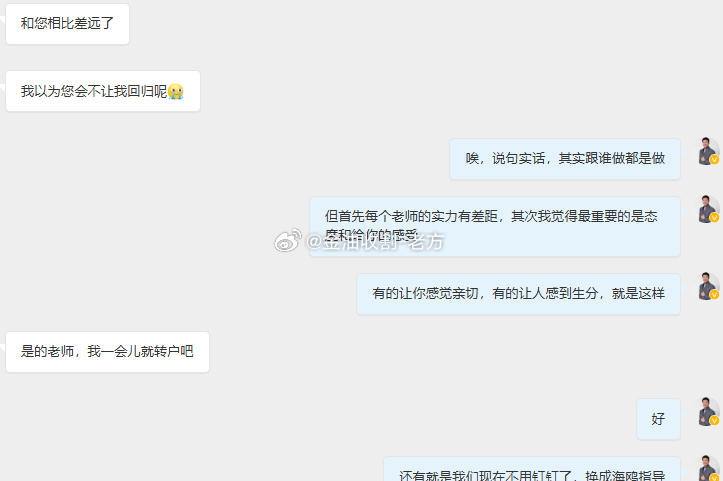Select the '是的老师，我一会儿就转户吧' bubble
Viewport: 723px width, 481px height.
coord(107,352)
